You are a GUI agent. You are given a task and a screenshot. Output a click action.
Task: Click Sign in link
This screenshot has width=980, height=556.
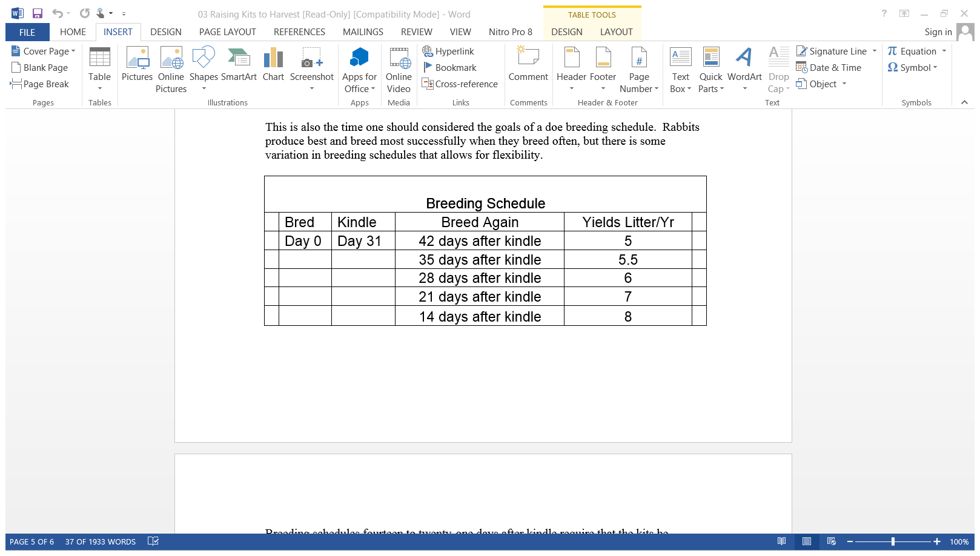(x=938, y=32)
